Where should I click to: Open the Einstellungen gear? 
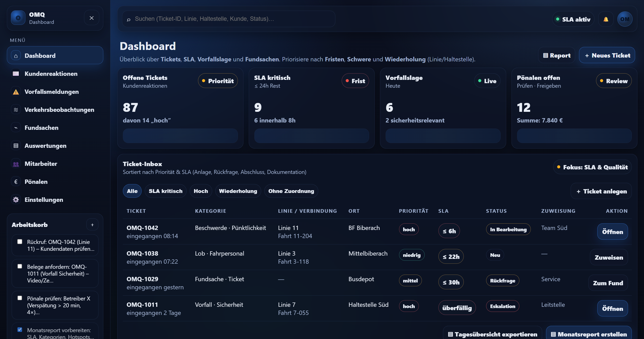44,200
